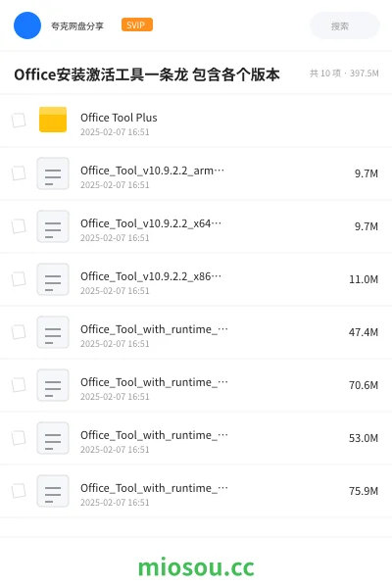The height and width of the screenshot is (588, 392).
Task: Click the orange SVIP badge
Action: (x=137, y=24)
